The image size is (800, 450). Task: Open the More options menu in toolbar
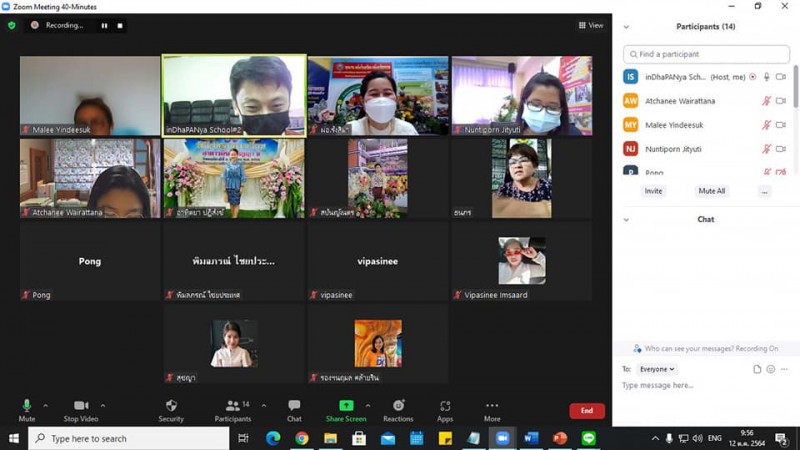point(492,411)
